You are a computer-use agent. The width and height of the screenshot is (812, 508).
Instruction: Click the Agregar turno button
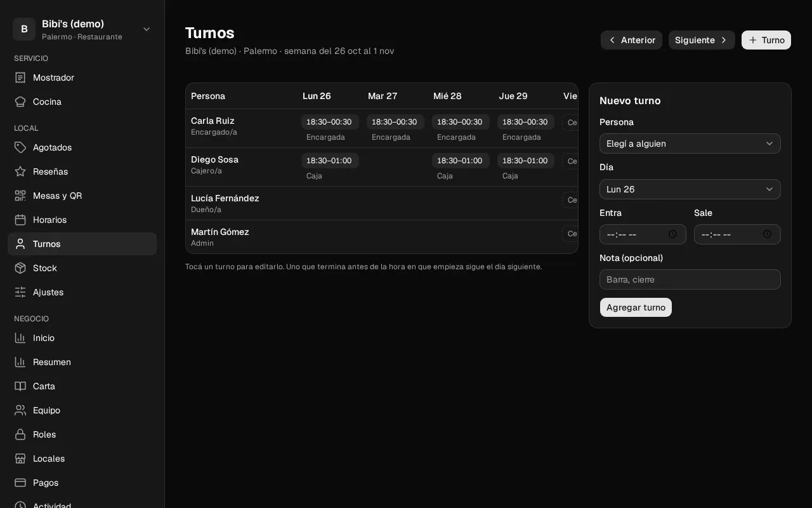636,307
